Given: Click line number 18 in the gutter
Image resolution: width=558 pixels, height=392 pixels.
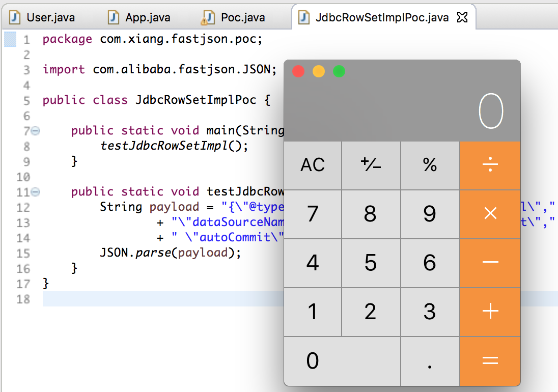Looking at the screenshot, I should pos(23,299).
